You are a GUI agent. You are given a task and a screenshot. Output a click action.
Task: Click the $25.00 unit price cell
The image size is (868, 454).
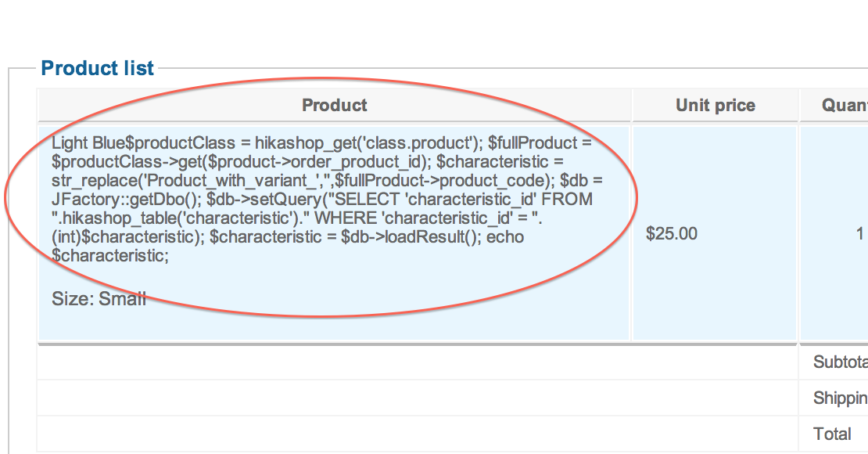(x=672, y=233)
